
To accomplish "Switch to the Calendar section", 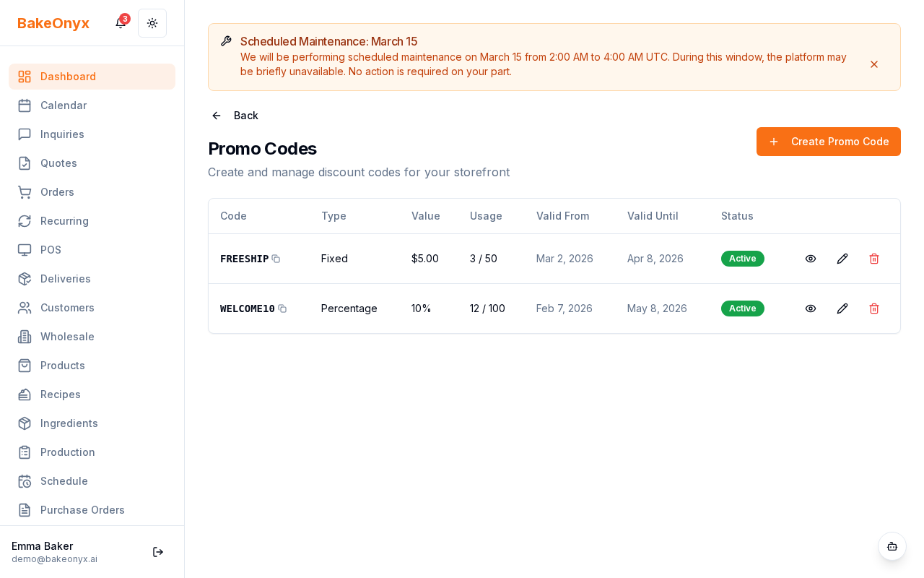I will 64,105.
